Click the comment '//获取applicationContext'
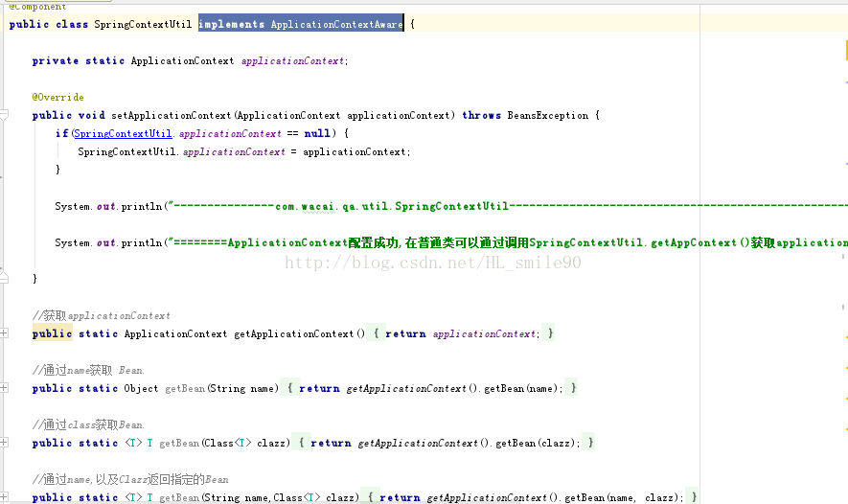 [102, 315]
